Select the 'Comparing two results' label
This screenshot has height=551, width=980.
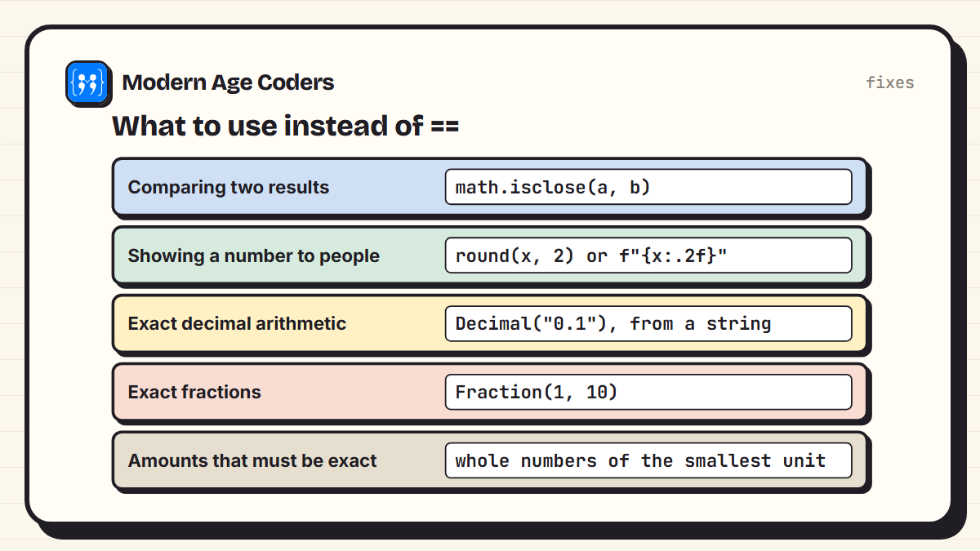[x=229, y=187]
